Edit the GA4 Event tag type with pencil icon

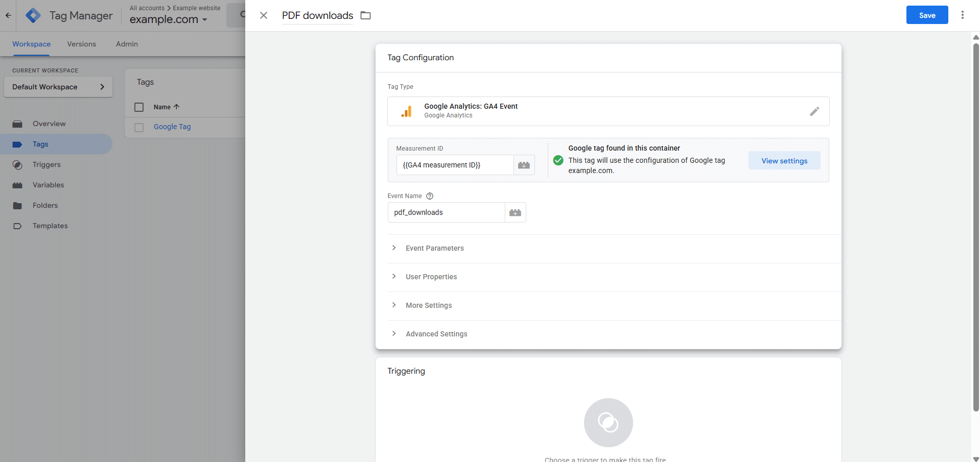[x=814, y=111]
